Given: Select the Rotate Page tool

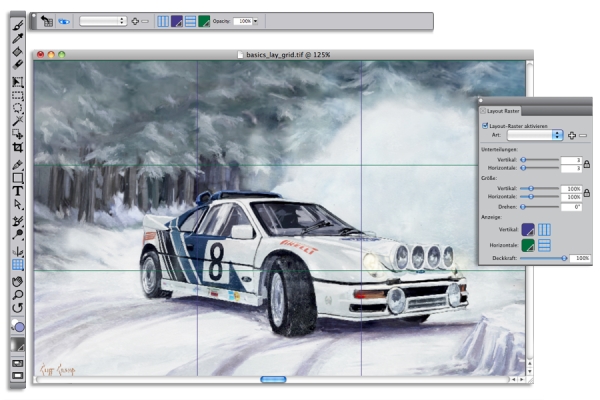Looking at the screenshot, I should pyautogui.click(x=18, y=308).
